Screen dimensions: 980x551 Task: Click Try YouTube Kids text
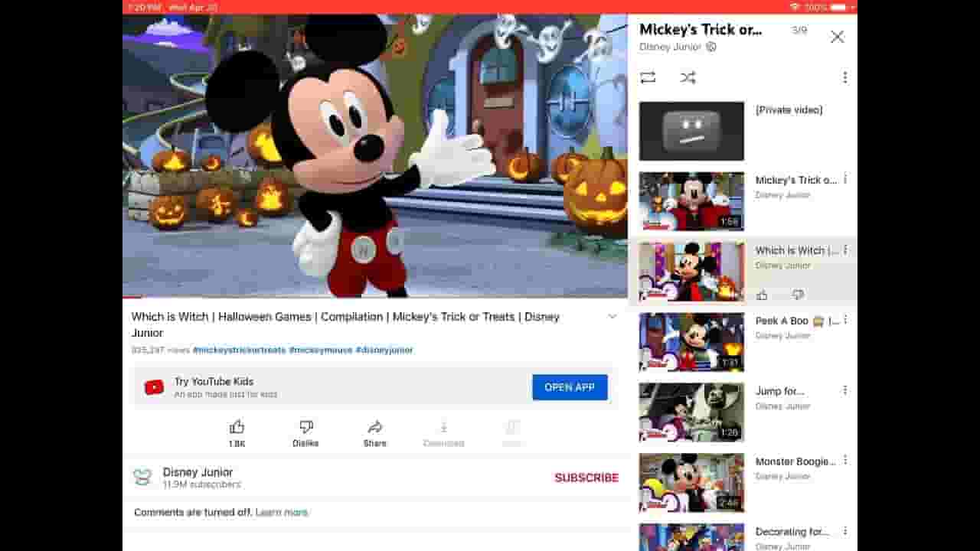coord(214,381)
